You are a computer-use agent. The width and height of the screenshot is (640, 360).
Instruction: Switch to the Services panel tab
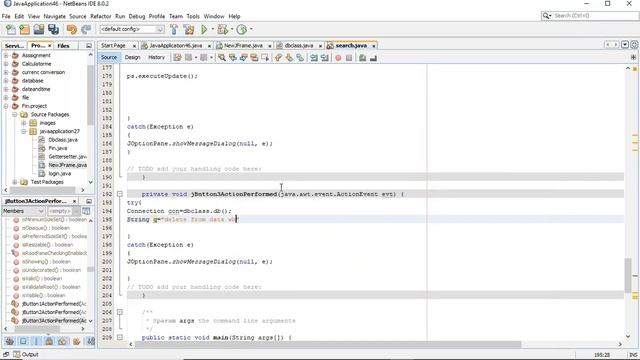15,46
